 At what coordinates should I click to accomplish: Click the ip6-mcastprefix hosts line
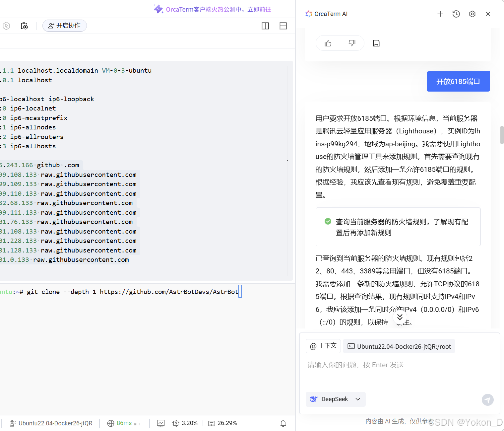tap(34, 118)
